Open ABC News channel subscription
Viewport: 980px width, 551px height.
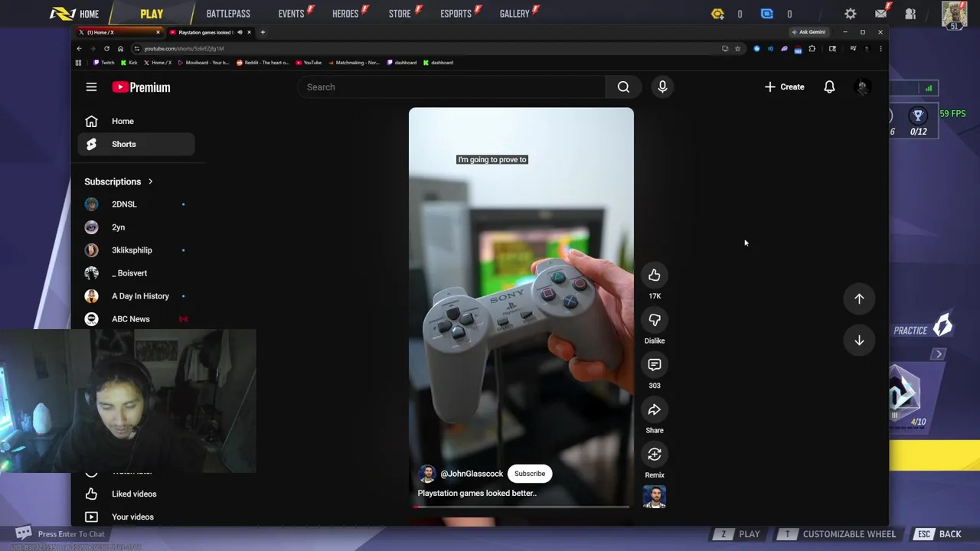point(136,319)
